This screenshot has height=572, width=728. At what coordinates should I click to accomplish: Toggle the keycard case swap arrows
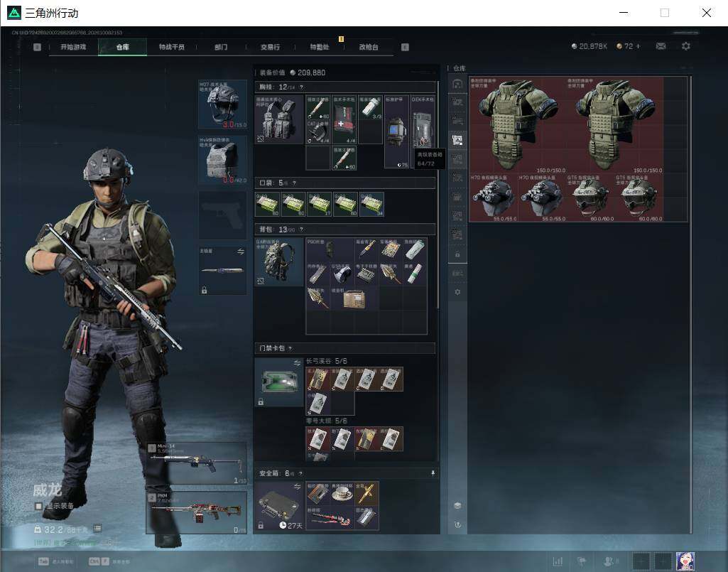(x=297, y=362)
